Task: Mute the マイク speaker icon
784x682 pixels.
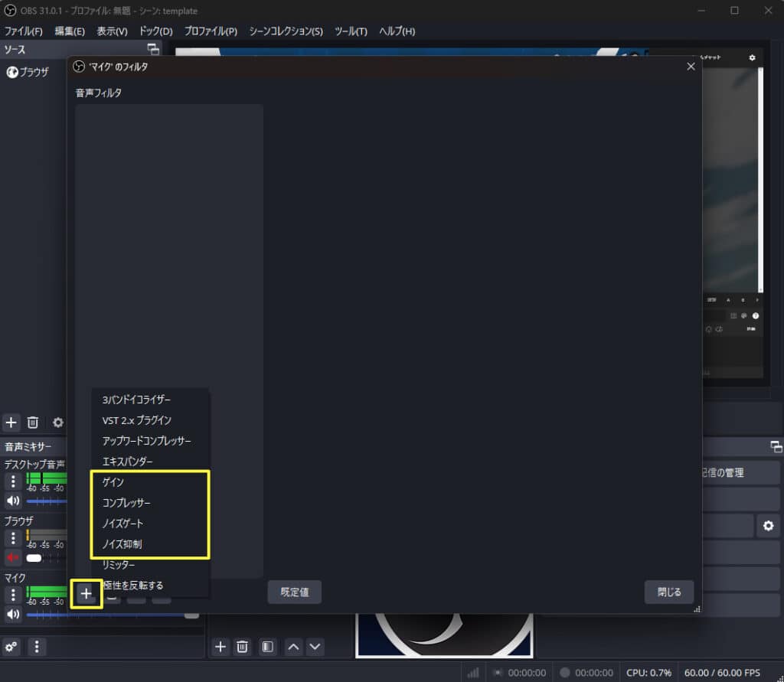Action: [13, 613]
